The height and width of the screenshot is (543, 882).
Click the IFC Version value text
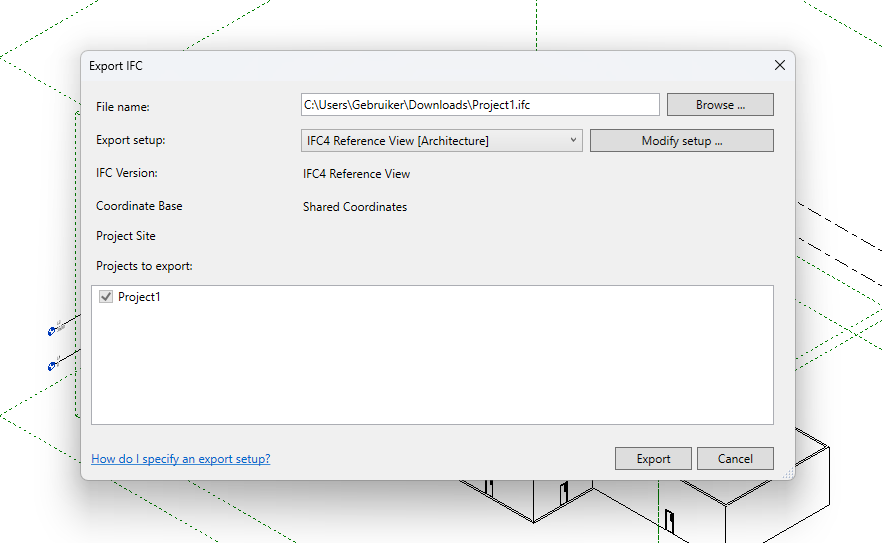tap(356, 174)
